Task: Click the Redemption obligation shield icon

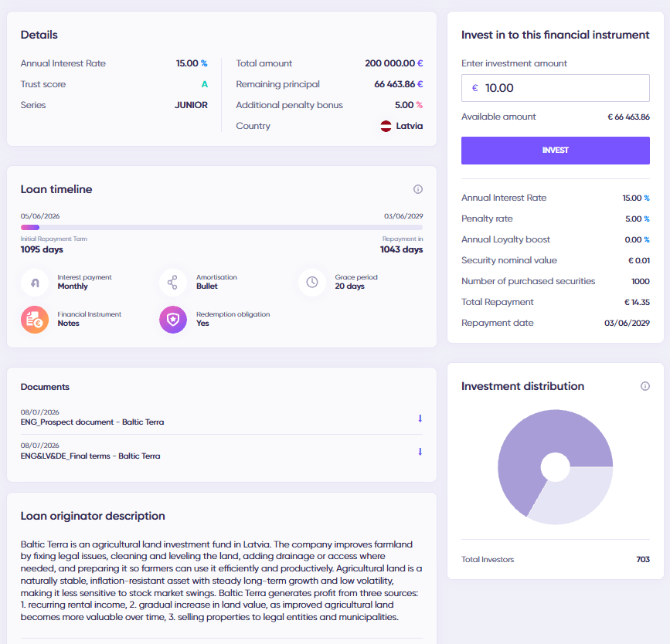Action: pos(172,320)
